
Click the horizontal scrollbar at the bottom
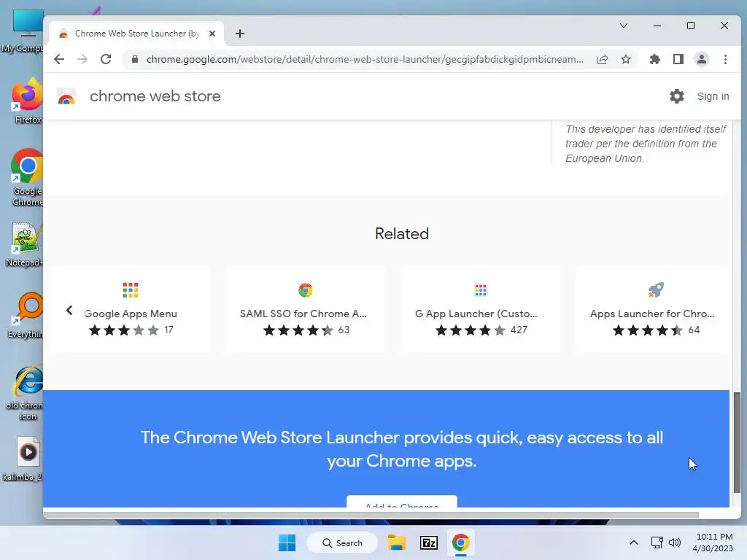click(x=371, y=515)
